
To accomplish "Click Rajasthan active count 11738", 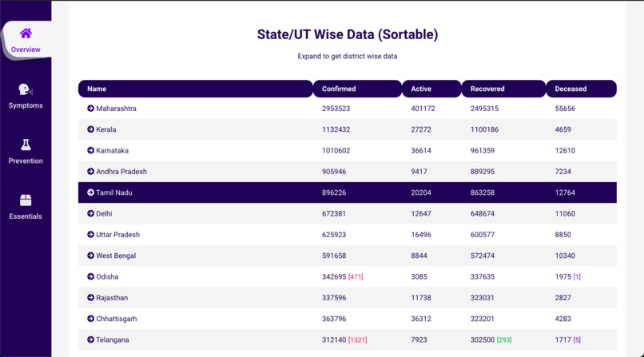I will point(421,297).
